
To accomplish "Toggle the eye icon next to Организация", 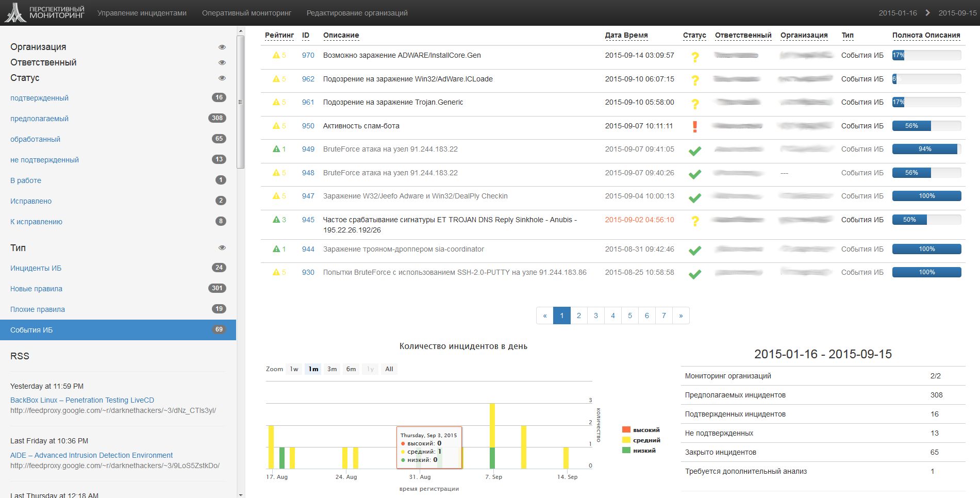I will click(222, 47).
